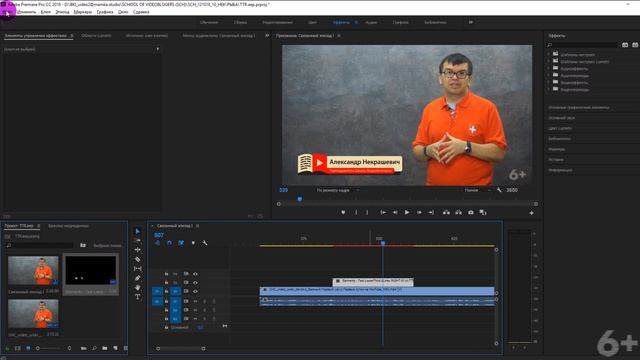Open Цвет Lumetri panel
The image size is (640, 360).
[560, 128]
